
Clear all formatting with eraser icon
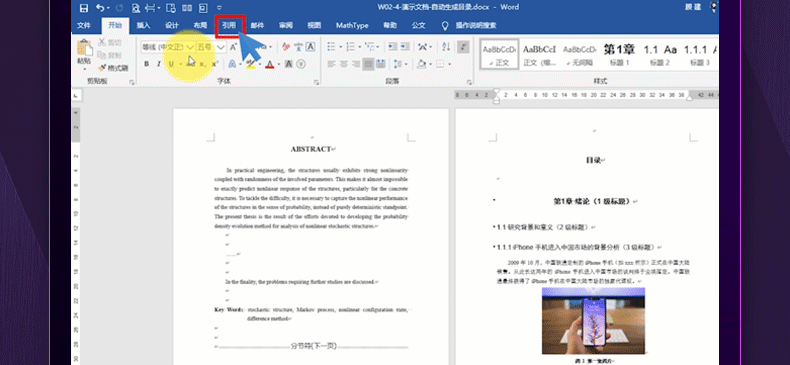[x=286, y=47]
